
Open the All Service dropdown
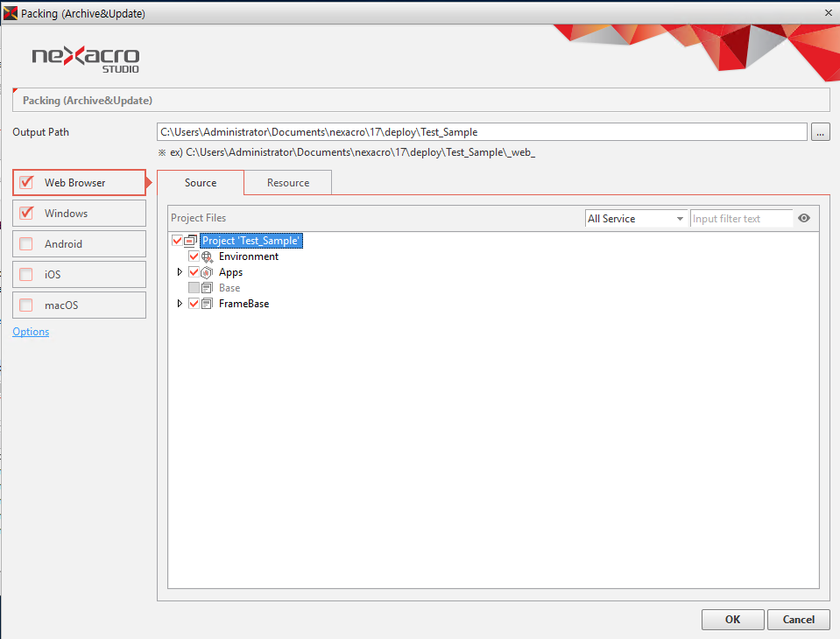coord(635,219)
